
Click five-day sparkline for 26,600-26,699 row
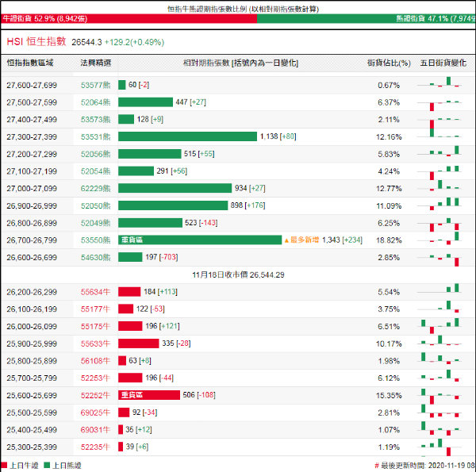(x=440, y=260)
